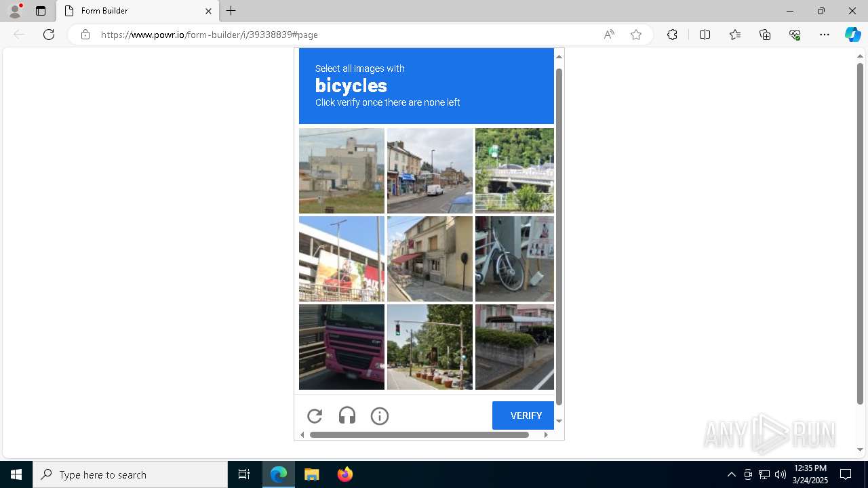
Task: Click the captcha frame scroll down arrow
Action: click(x=559, y=421)
